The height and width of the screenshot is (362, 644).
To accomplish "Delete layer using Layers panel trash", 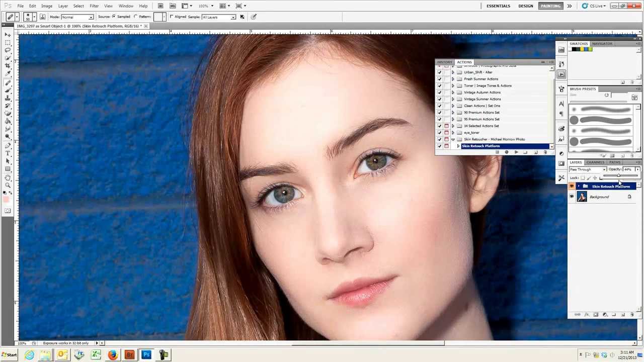I will tap(632, 315).
